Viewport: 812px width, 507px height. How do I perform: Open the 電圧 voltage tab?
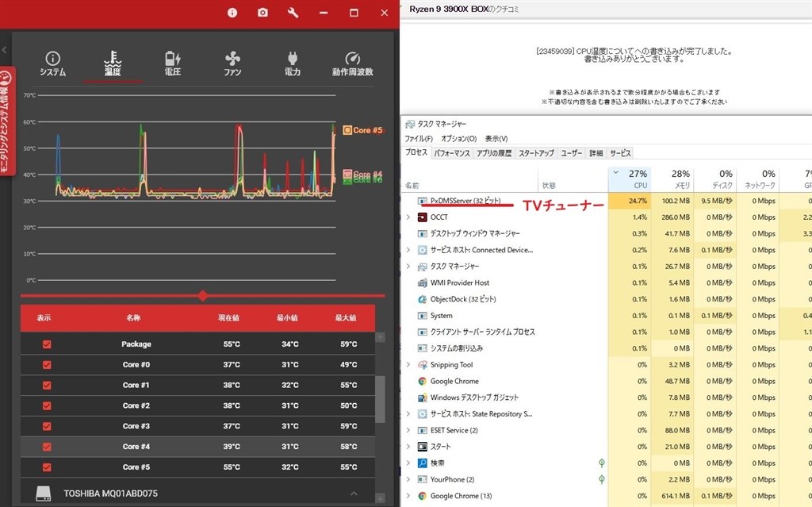pyautogui.click(x=172, y=64)
